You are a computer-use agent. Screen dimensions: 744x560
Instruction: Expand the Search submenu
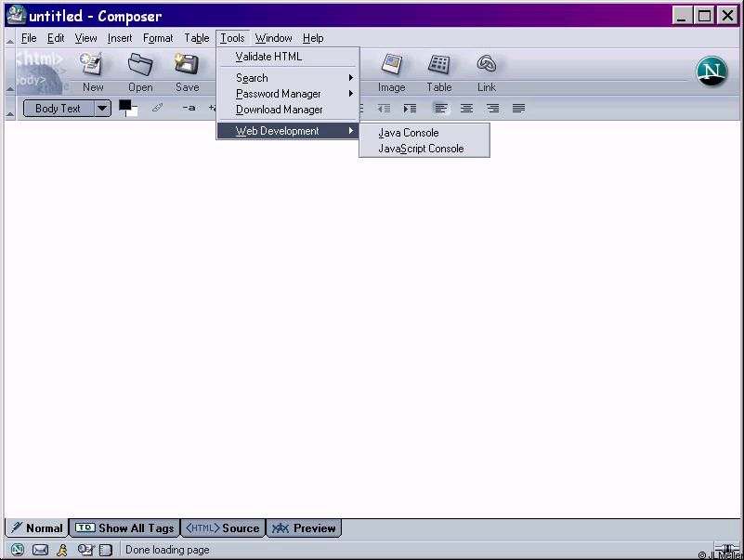pyautogui.click(x=288, y=78)
